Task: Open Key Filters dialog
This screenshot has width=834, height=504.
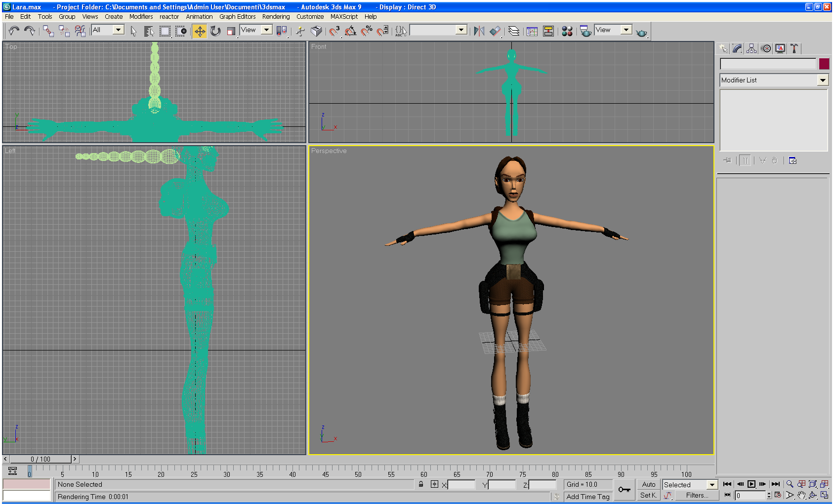Action: click(x=697, y=495)
